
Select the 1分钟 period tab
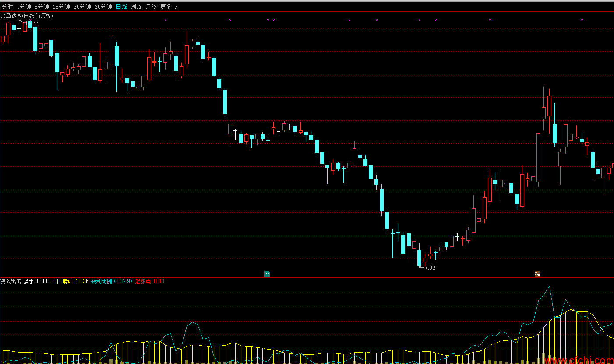[24, 7]
